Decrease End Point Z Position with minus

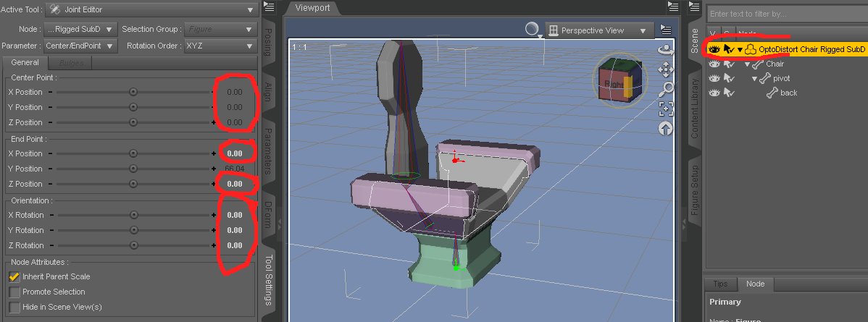coord(50,184)
